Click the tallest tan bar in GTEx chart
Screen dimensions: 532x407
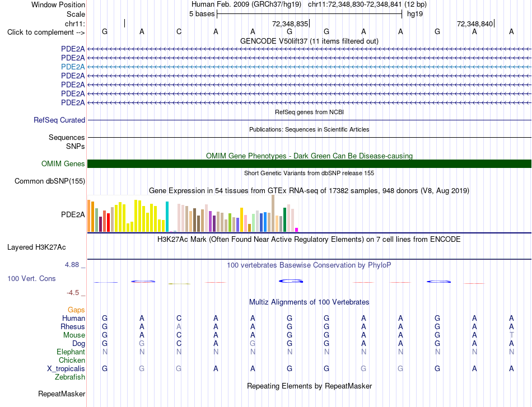[x=273, y=214]
